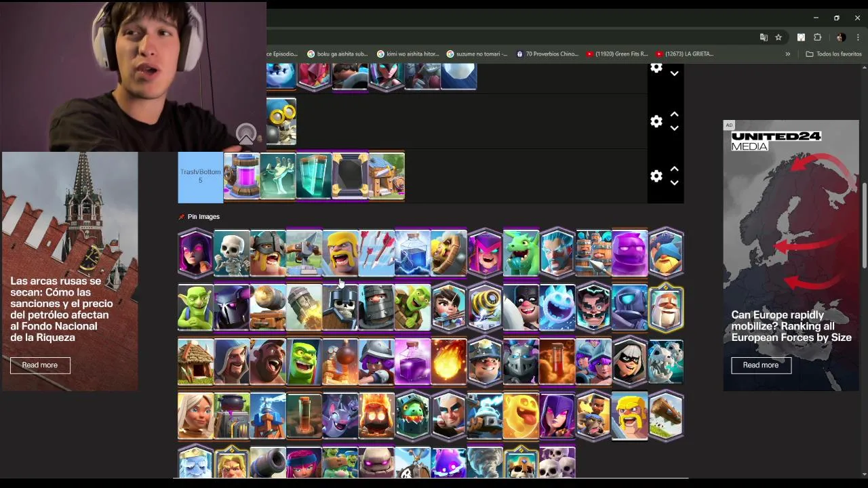
Task: Pick the Fireball spell card
Action: 448,361
